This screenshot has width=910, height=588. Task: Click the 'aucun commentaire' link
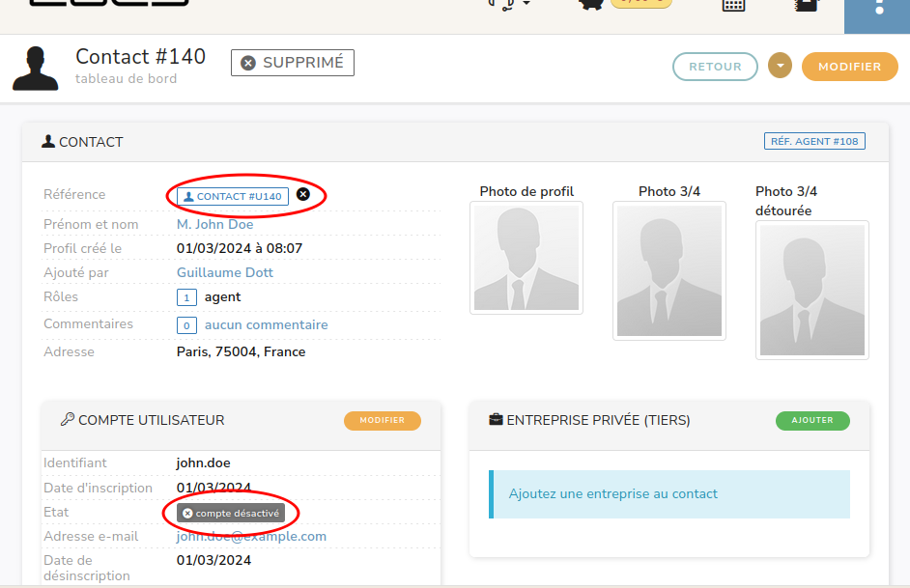click(x=266, y=325)
